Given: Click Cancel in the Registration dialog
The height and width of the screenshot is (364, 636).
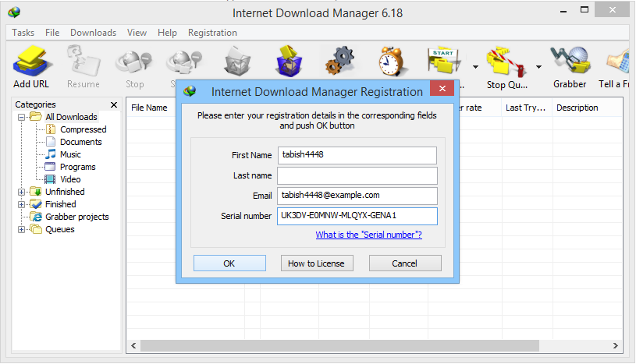Looking at the screenshot, I should click(405, 263).
